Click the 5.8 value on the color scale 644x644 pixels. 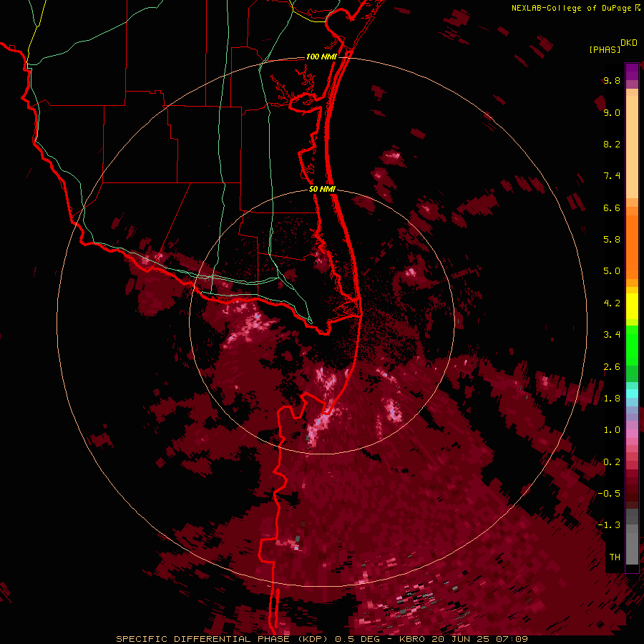click(612, 240)
